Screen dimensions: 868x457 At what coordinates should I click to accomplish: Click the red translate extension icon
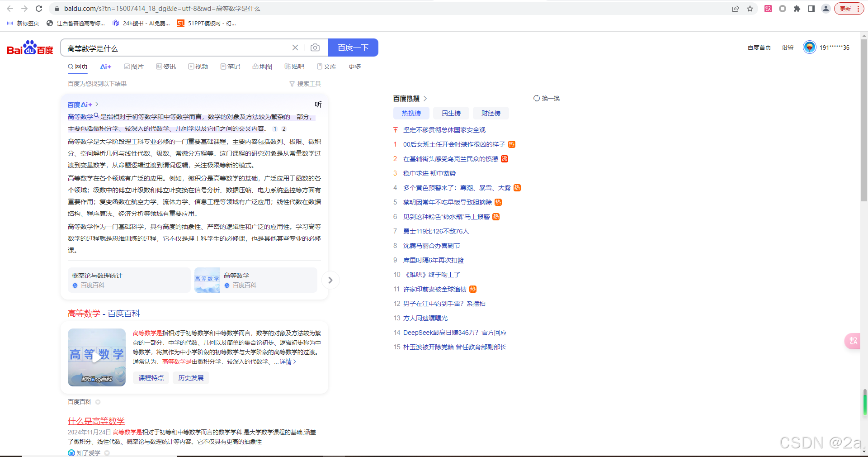click(768, 9)
